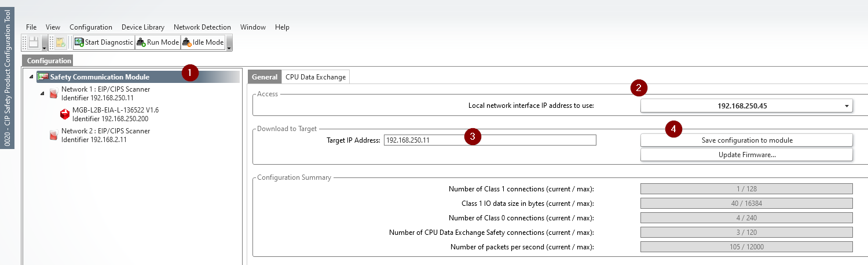
Task: Open the Network Detection menu
Action: [202, 27]
